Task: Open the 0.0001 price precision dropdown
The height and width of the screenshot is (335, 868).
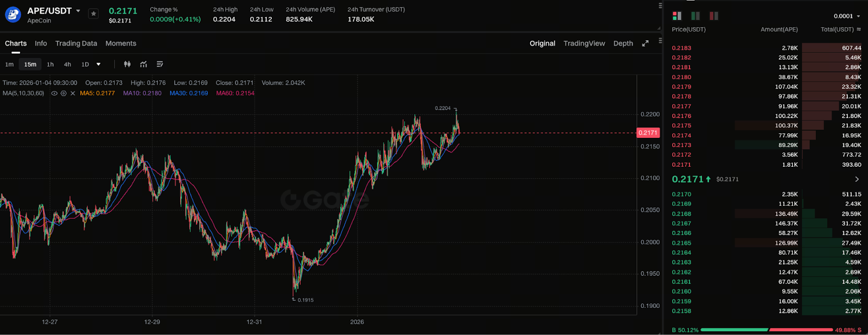Action: pyautogui.click(x=847, y=16)
